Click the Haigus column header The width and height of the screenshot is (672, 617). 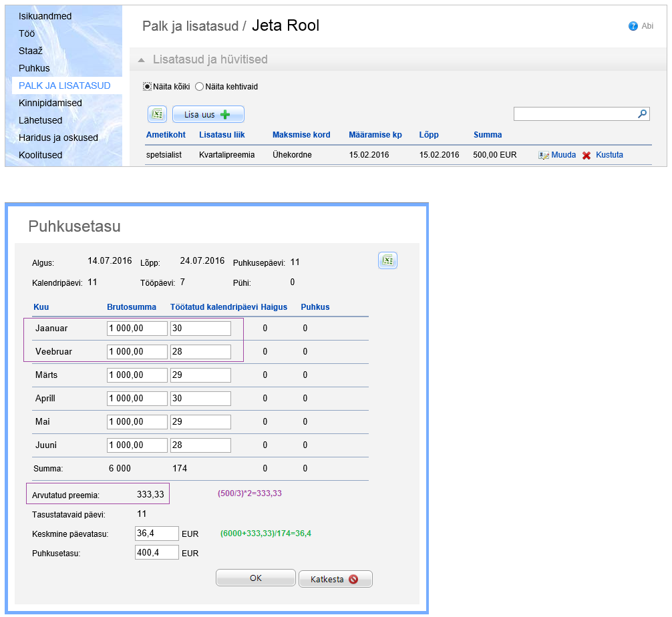[x=274, y=306]
